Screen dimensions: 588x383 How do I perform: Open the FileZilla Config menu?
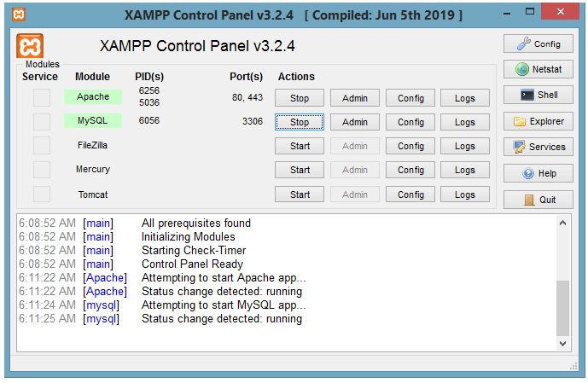[x=410, y=146]
